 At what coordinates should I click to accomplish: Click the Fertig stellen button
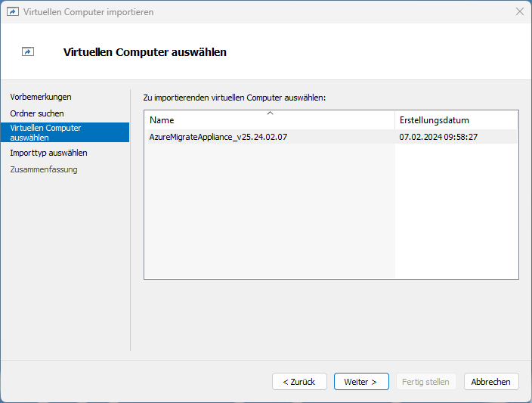pos(426,382)
